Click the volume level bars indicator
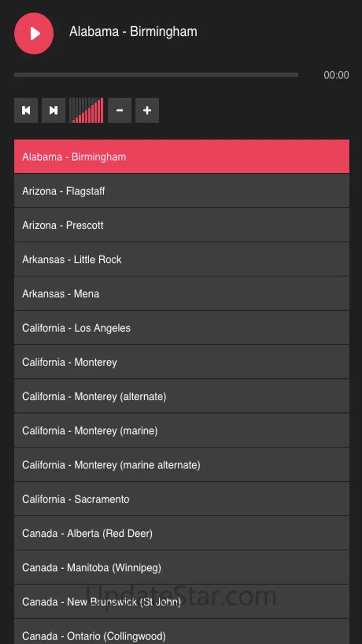Viewport: 362px width, 644px height. click(87, 110)
